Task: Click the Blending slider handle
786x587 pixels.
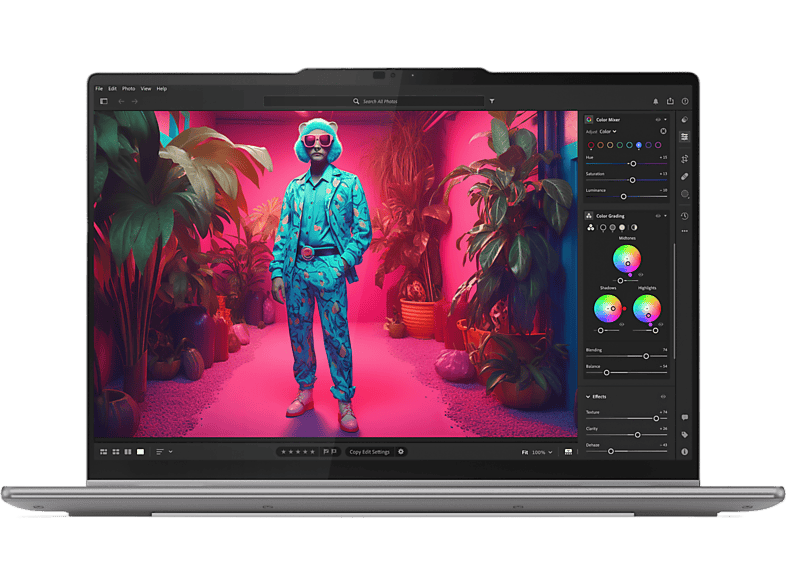Action: pos(646,356)
